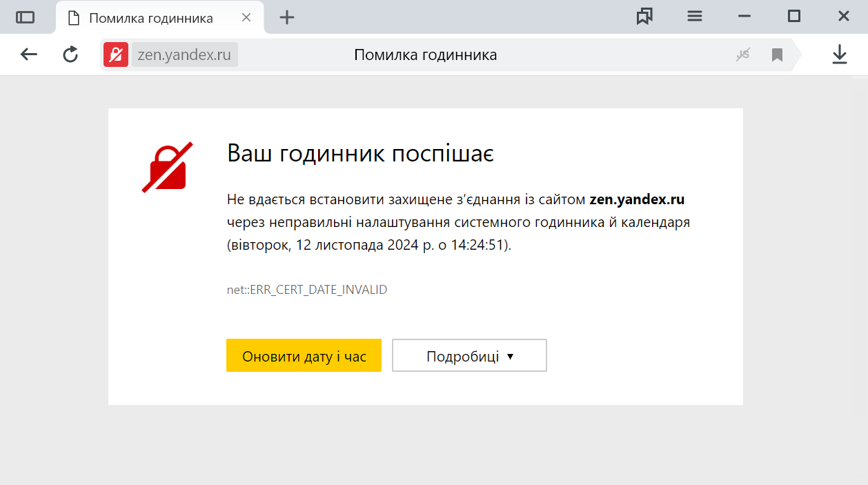Toggle the sidebar panel icon
Screen dimensions: 868x485
coord(26,17)
